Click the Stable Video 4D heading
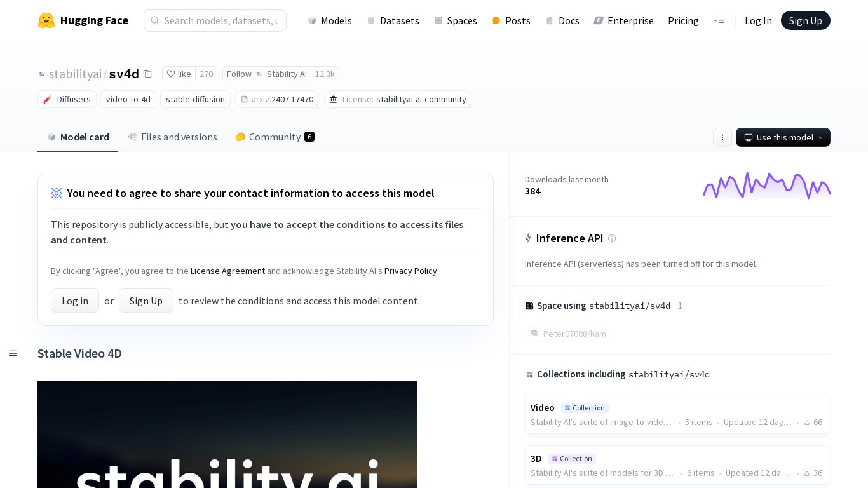 coord(79,353)
